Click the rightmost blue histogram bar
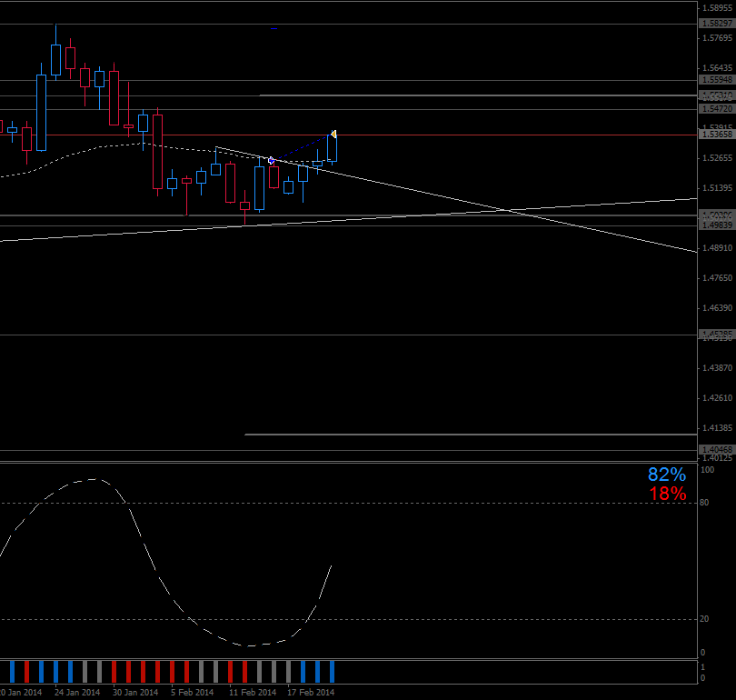 point(333,671)
